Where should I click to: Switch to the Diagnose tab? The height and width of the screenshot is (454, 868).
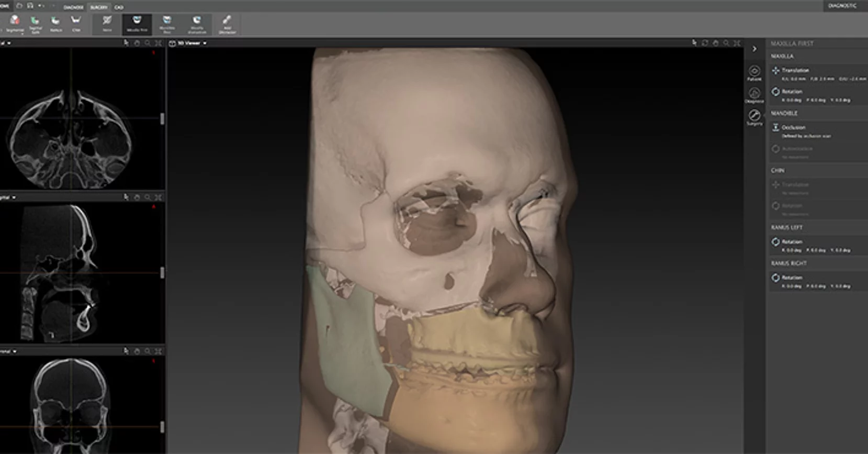[73, 7]
